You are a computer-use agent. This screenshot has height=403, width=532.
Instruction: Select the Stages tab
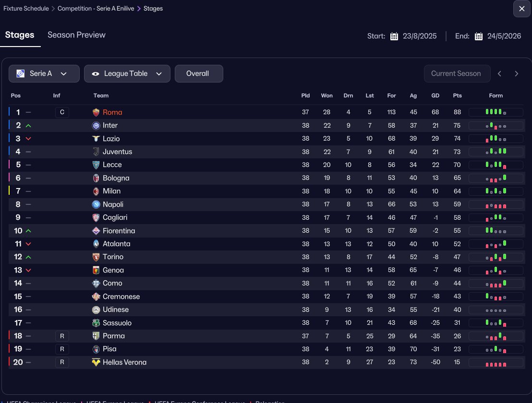point(20,35)
